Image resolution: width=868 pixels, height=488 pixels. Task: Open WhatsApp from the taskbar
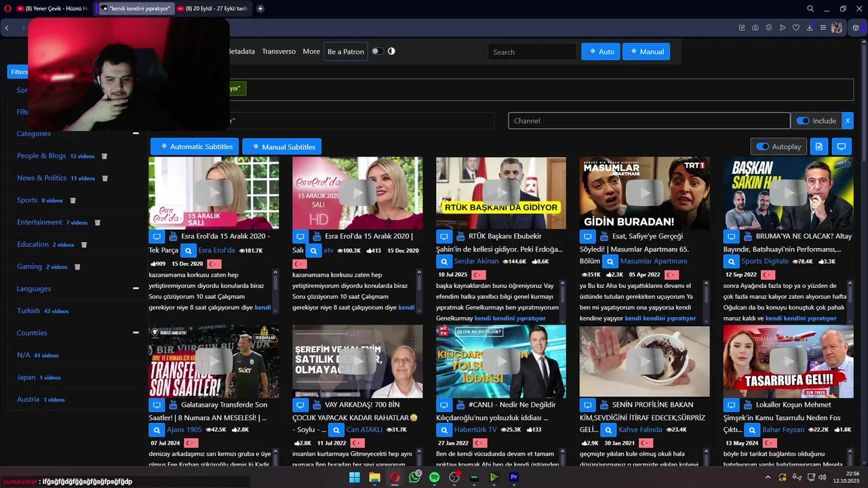[414, 477]
